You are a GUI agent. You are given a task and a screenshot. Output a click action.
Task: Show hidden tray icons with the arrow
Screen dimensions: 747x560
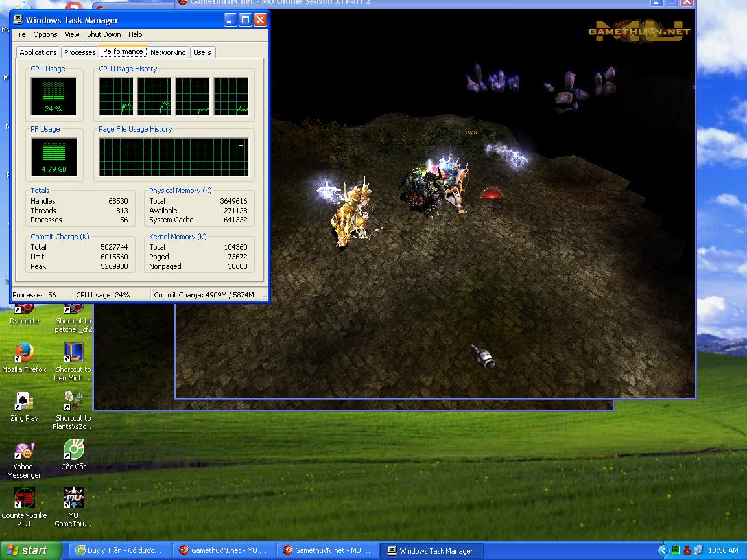tap(663, 550)
